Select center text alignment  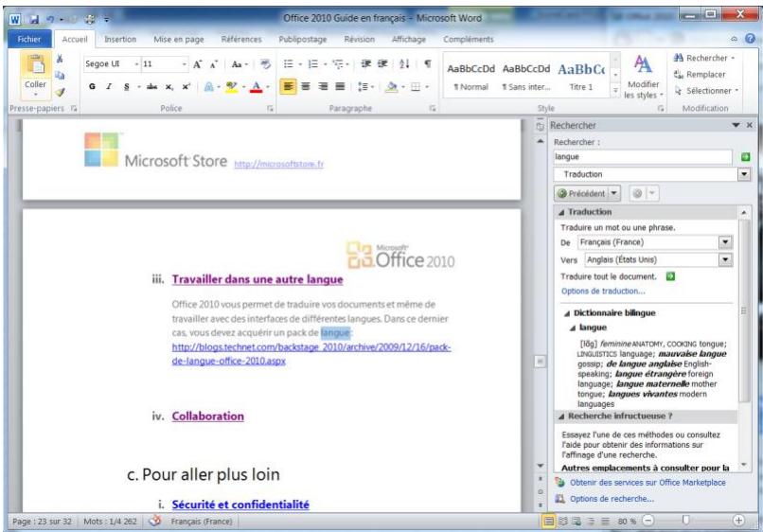coord(306,87)
